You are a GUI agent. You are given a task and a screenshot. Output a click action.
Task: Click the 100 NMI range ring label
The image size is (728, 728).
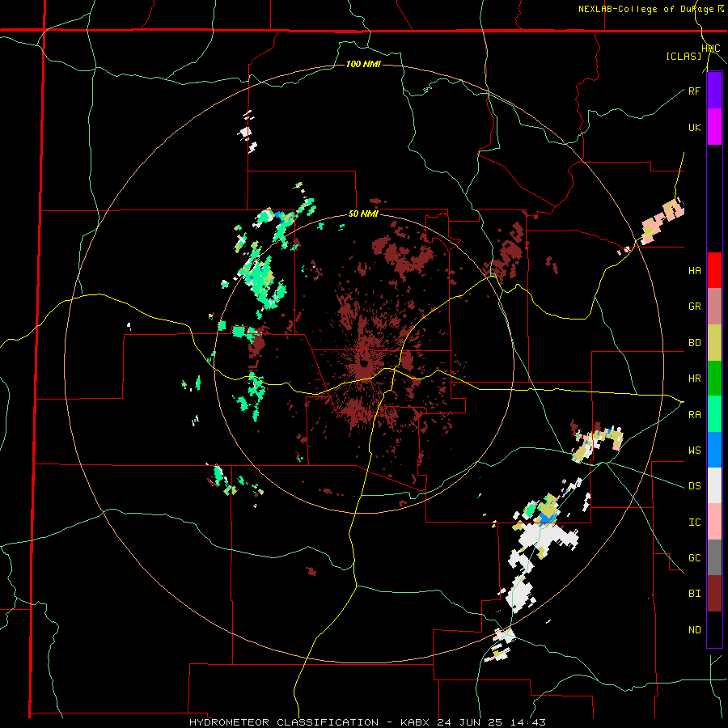pos(363,64)
